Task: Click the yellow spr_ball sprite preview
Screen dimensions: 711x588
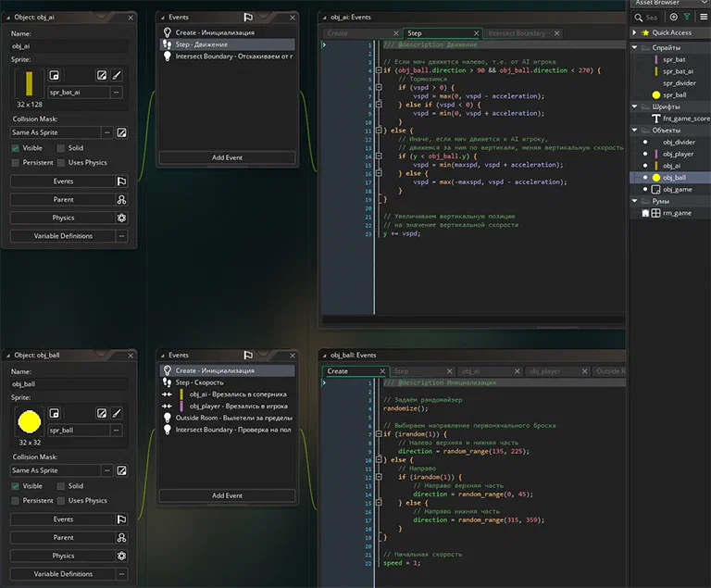Action: (x=30, y=422)
